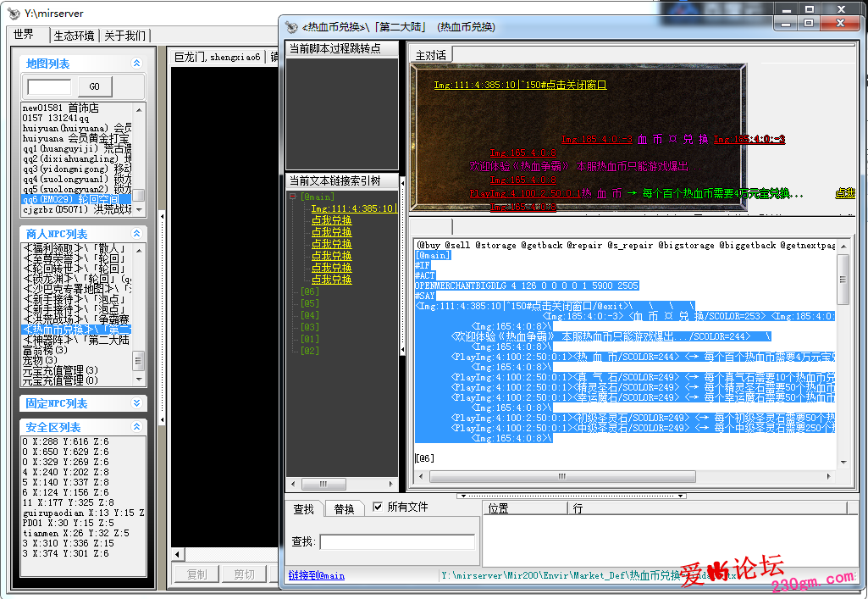
Task: Click the #SAY line in the script
Action: [x=425, y=296]
